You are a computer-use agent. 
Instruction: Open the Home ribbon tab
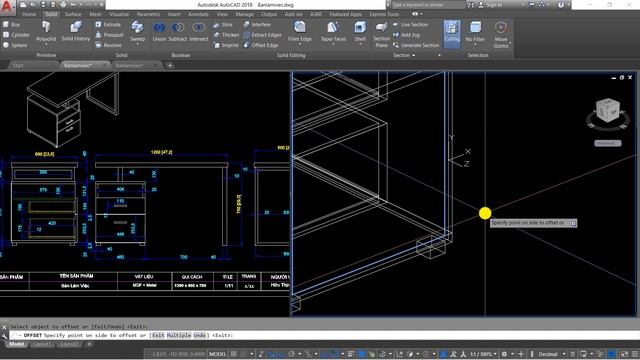29,14
